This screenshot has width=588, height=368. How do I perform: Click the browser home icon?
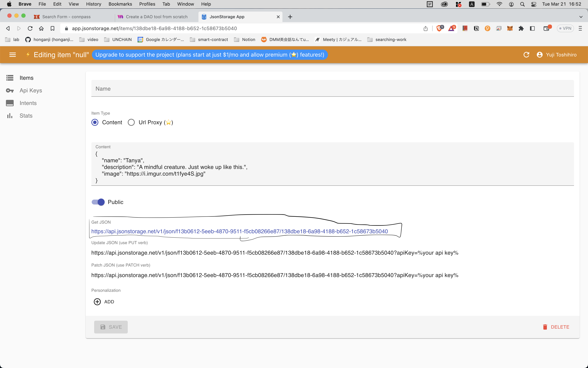[x=41, y=28]
